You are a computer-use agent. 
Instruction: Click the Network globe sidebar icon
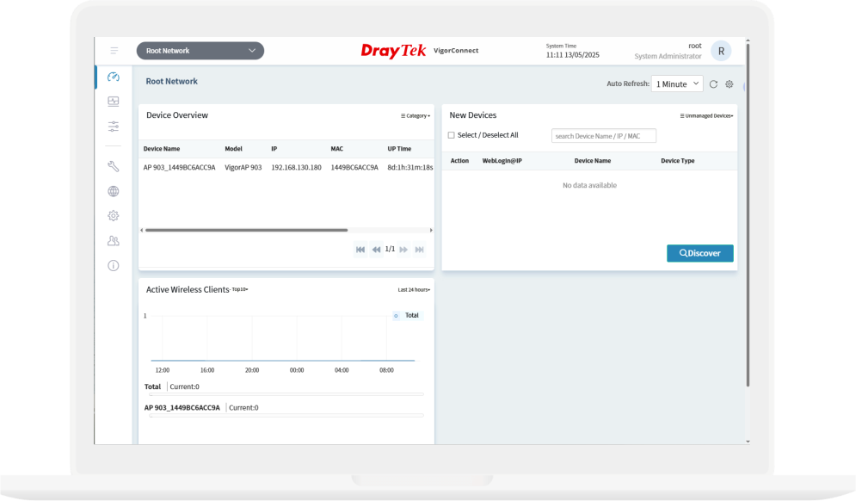point(113,191)
